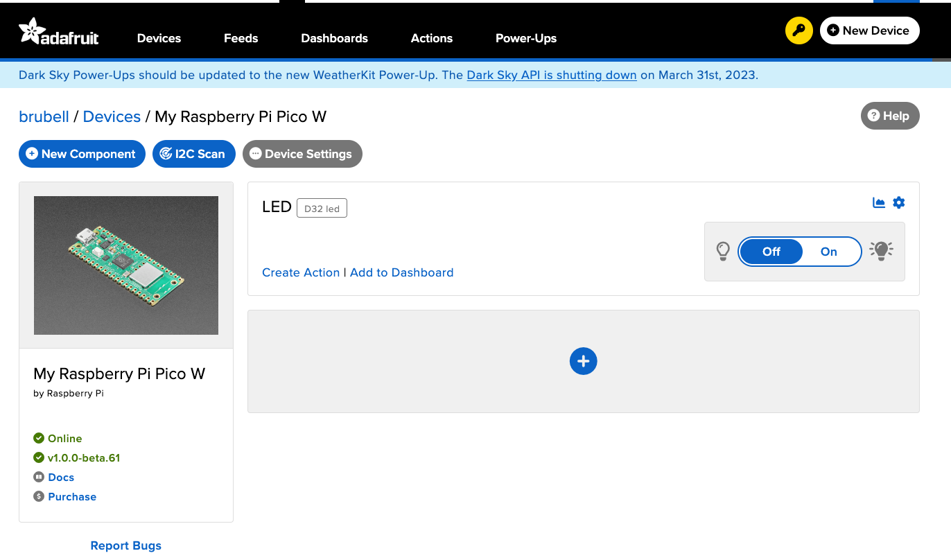951x560 pixels.
Task: Add a new block with the plus icon
Action: (583, 361)
